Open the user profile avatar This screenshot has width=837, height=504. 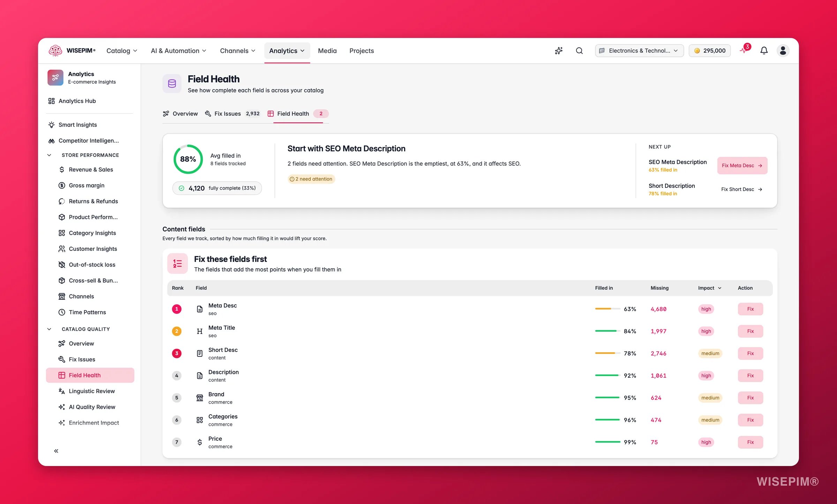point(783,51)
